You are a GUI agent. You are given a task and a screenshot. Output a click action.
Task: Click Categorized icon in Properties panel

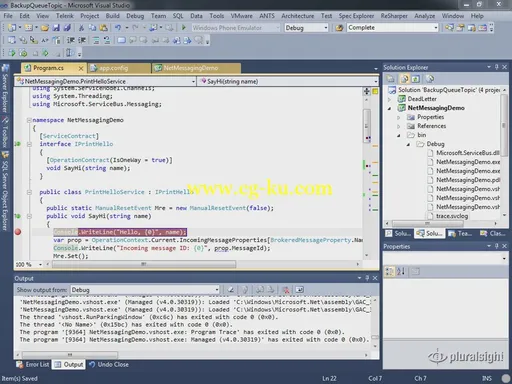[x=389, y=272]
